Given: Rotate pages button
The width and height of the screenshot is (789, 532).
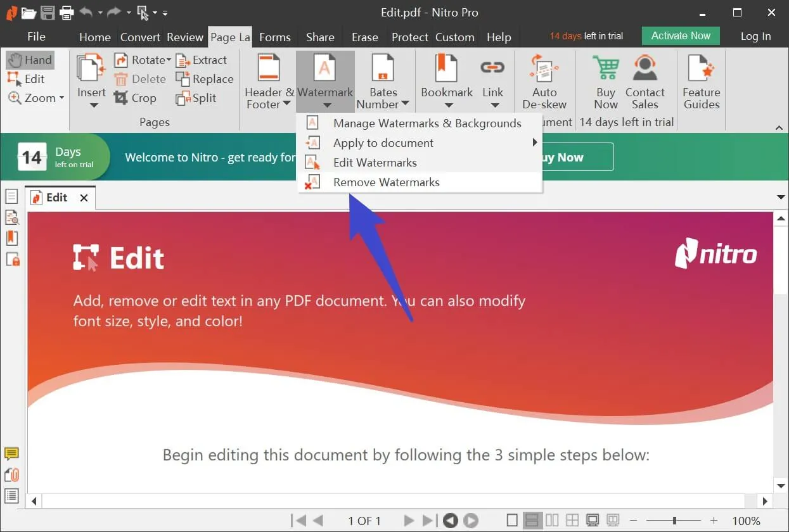Looking at the screenshot, I should click(x=142, y=60).
